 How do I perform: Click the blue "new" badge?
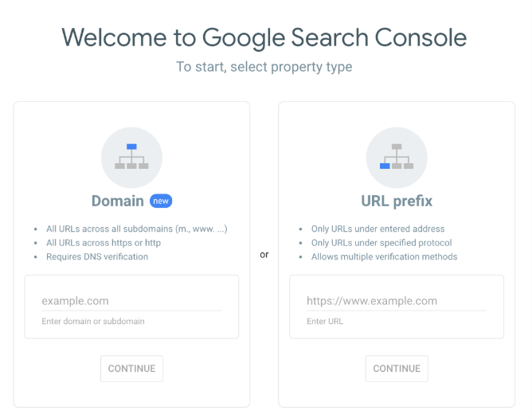(161, 201)
